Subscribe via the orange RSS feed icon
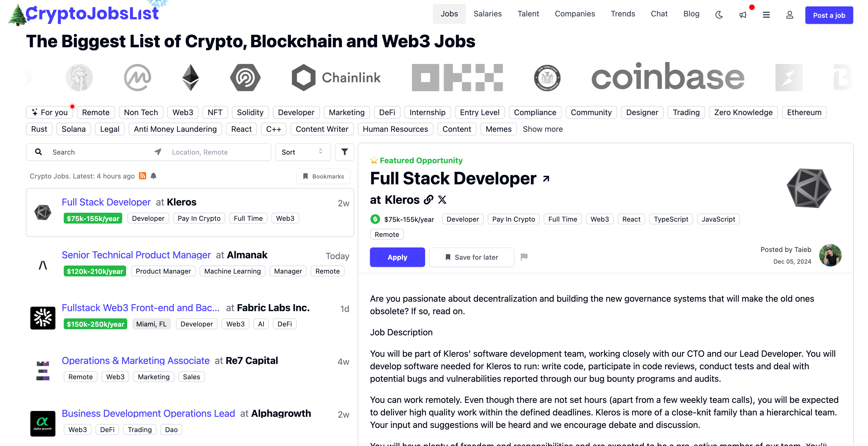This screenshot has height=446, width=868. 143,176
